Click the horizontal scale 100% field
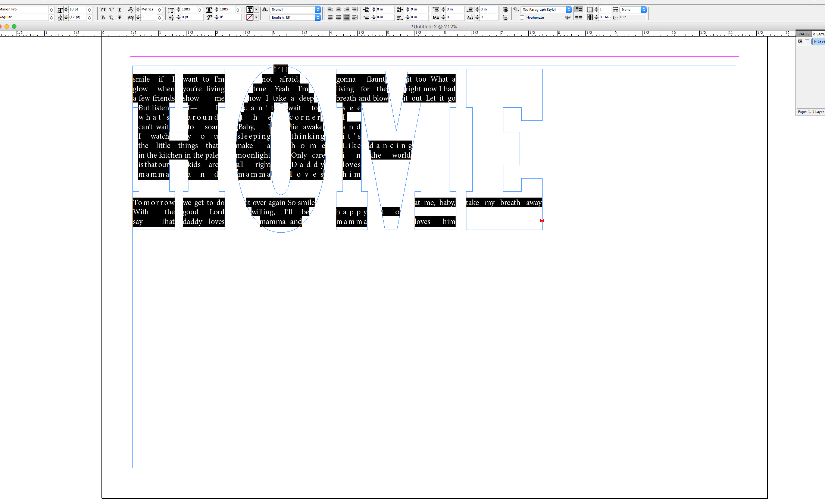 click(x=226, y=10)
